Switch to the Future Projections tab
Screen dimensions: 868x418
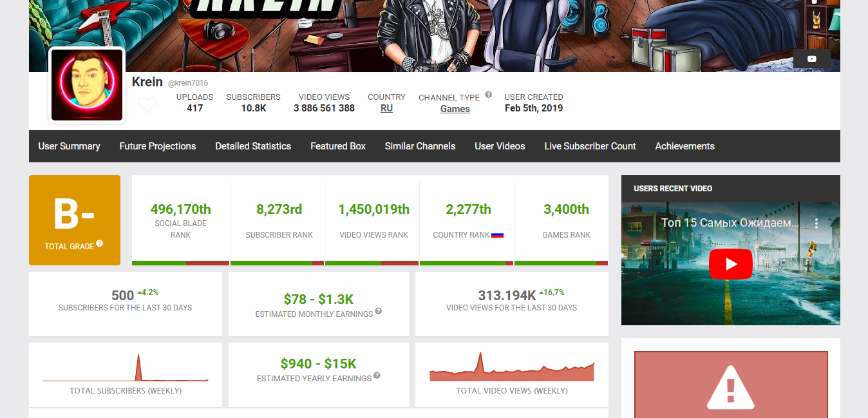pos(158,146)
